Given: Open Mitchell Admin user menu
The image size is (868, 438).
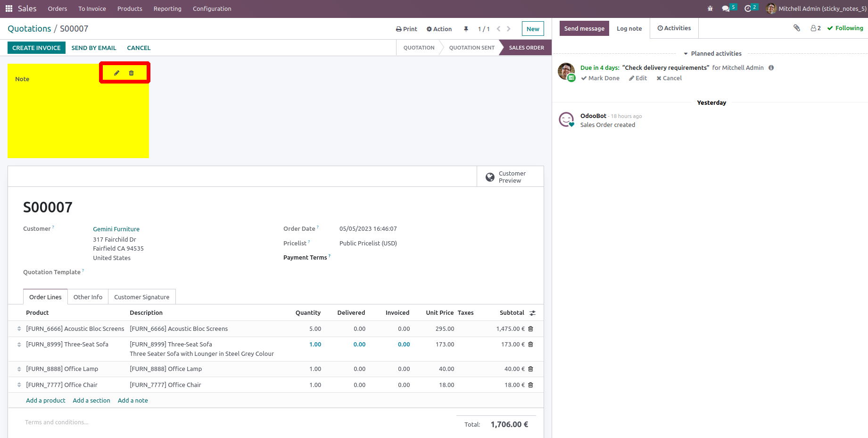Looking at the screenshot, I should (x=816, y=8).
